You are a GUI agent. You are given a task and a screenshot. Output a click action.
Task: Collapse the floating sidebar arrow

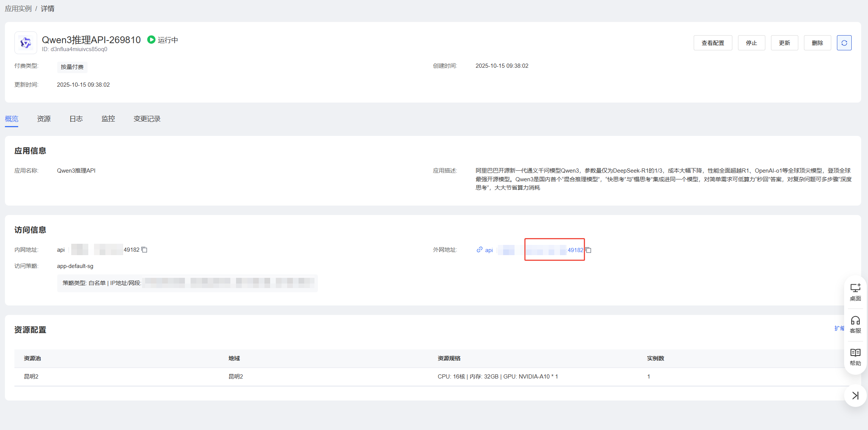855,396
